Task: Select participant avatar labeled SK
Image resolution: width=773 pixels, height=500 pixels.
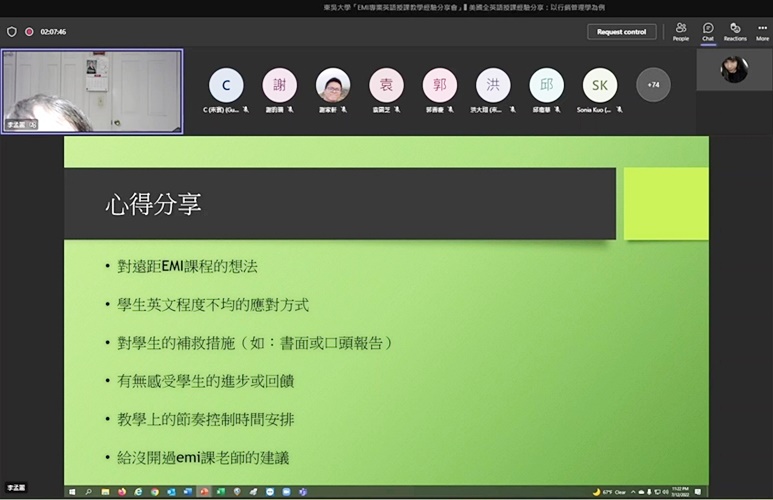Action: click(600, 85)
